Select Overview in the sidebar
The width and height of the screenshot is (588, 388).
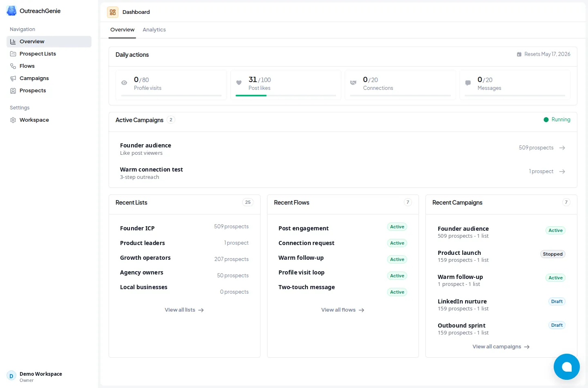coord(49,42)
